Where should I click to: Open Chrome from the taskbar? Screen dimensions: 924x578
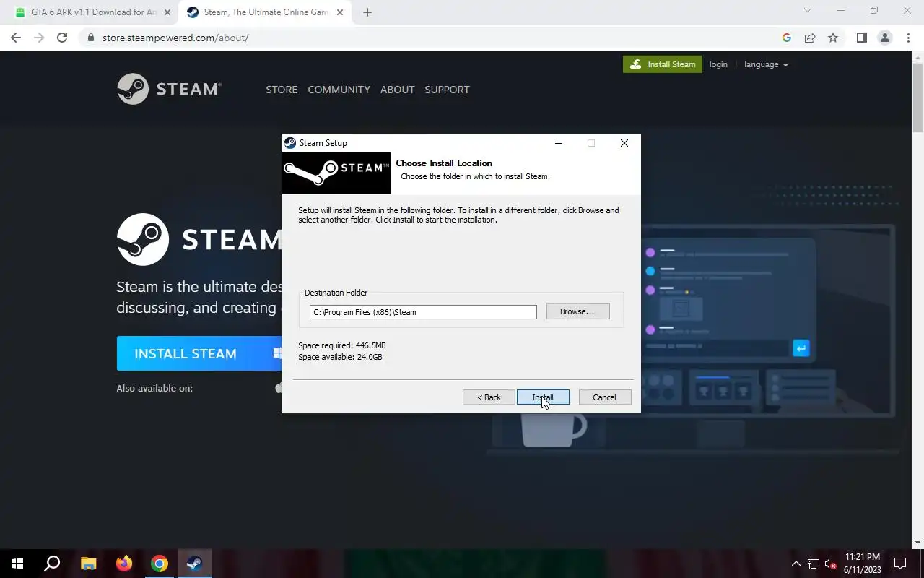160,564
